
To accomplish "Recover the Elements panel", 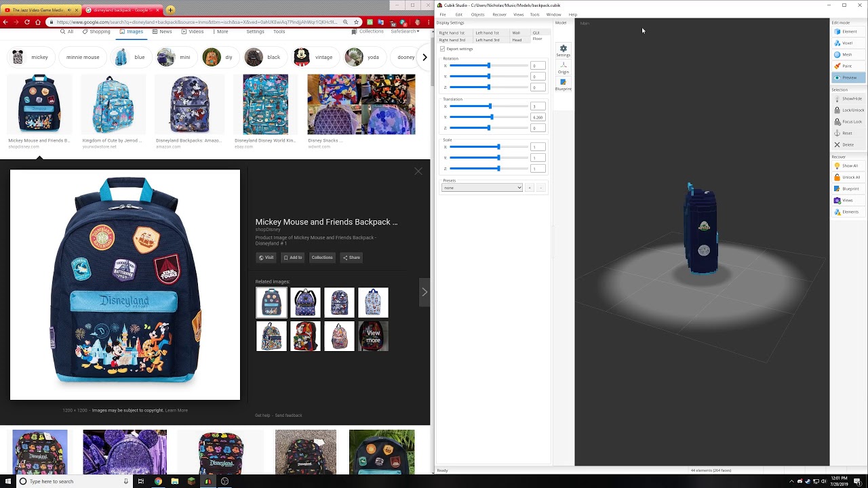I will pyautogui.click(x=848, y=212).
